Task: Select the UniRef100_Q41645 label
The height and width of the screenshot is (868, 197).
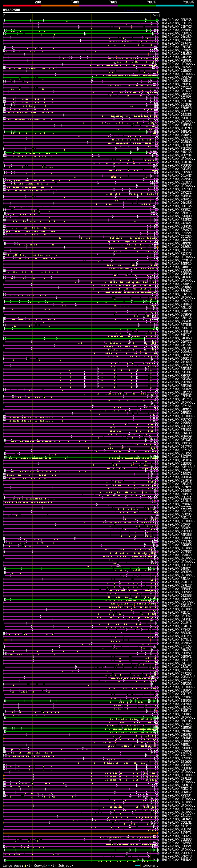Action: click(x=177, y=362)
